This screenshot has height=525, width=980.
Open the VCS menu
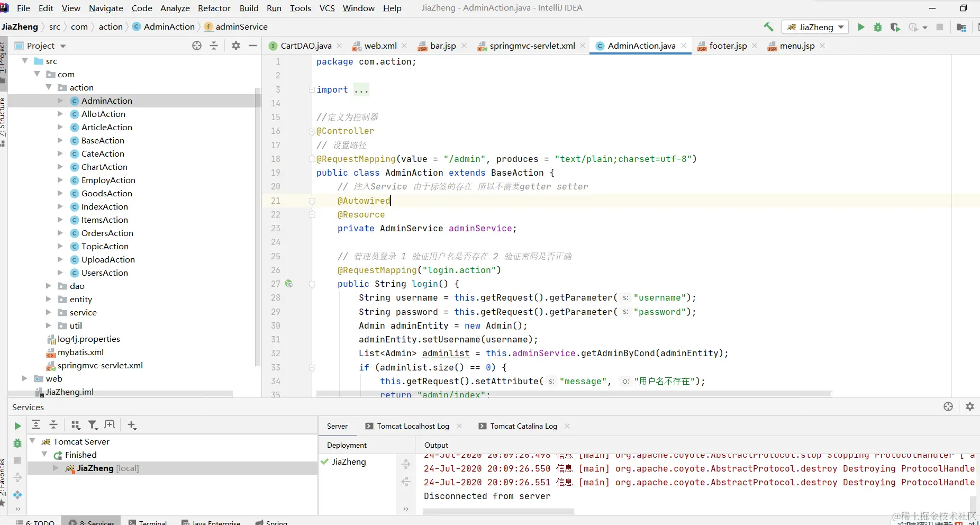[327, 8]
